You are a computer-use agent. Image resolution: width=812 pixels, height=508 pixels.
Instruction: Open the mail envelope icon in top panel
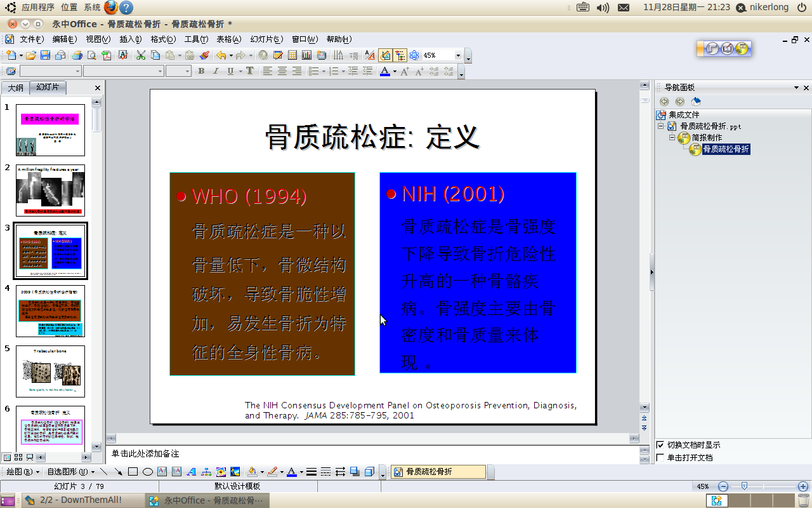click(x=624, y=8)
